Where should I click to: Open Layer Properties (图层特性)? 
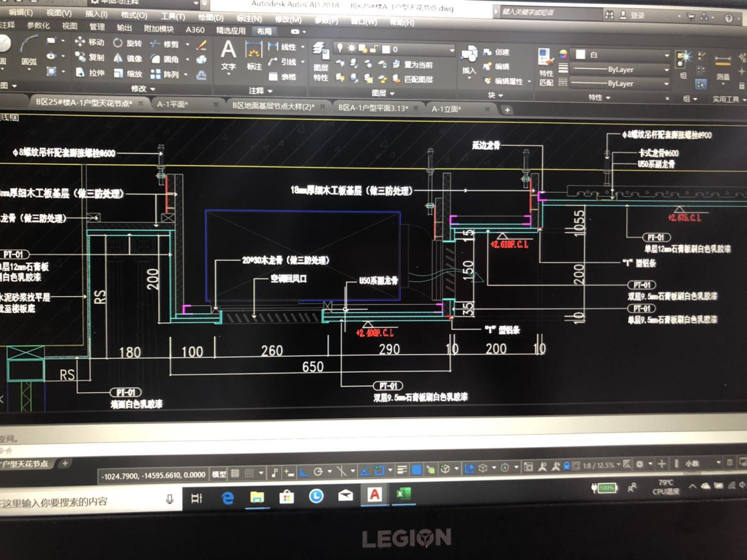click(321, 62)
